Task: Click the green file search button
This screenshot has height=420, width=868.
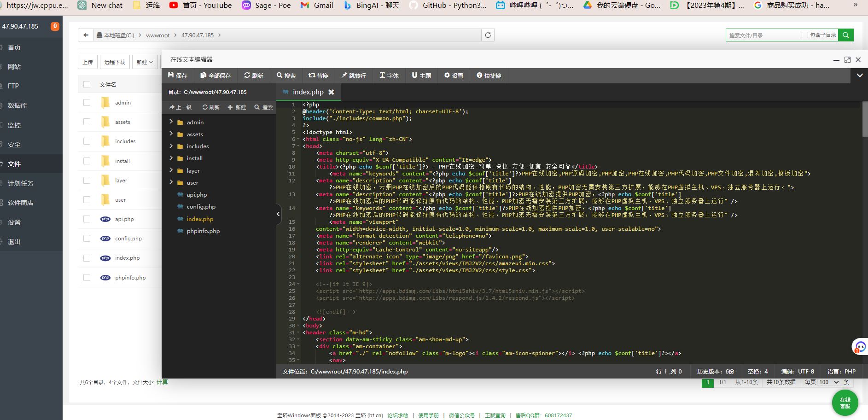Action: (x=846, y=35)
